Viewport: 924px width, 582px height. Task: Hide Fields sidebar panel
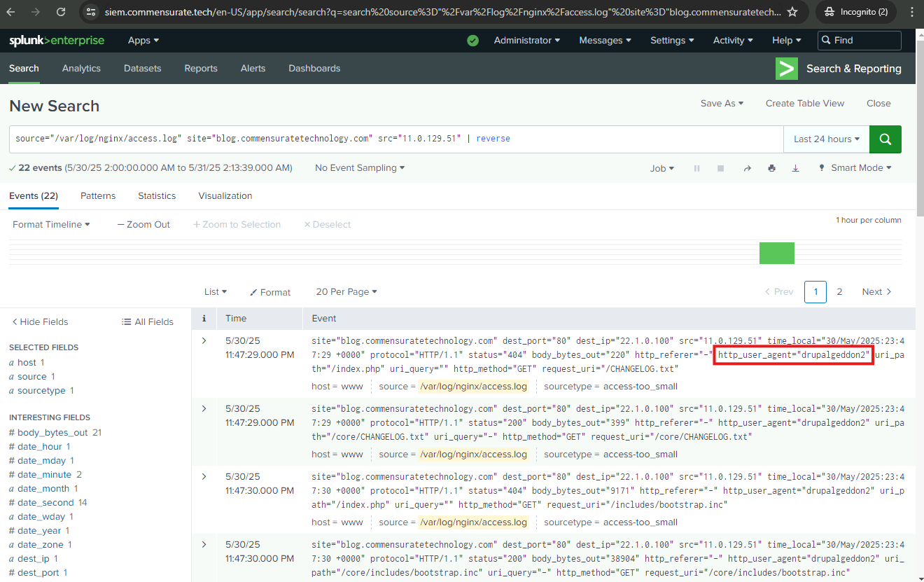point(41,321)
